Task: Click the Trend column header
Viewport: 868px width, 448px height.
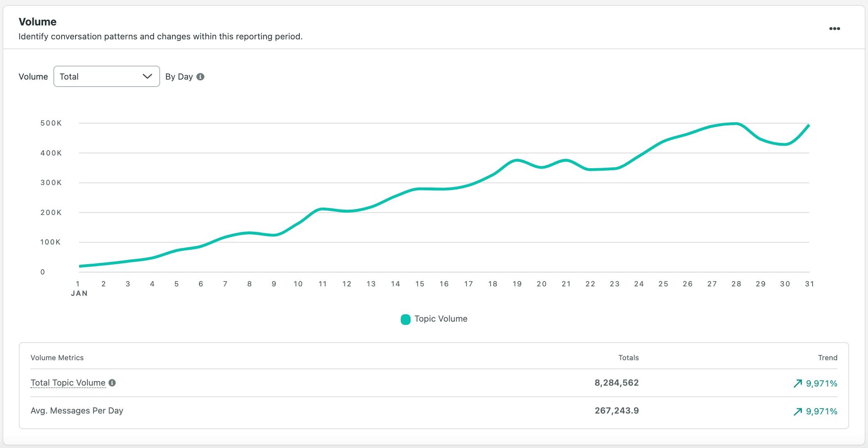Action: [827, 358]
